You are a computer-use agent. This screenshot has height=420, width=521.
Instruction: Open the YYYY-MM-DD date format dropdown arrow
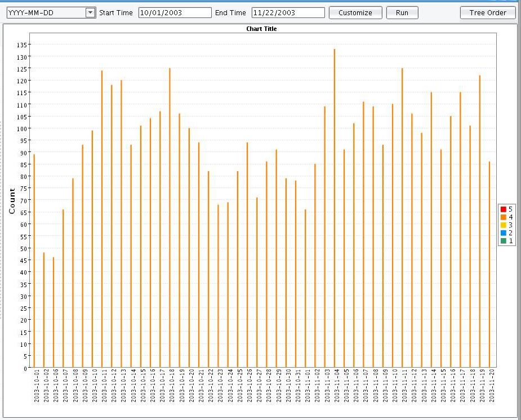pyautogui.click(x=90, y=13)
